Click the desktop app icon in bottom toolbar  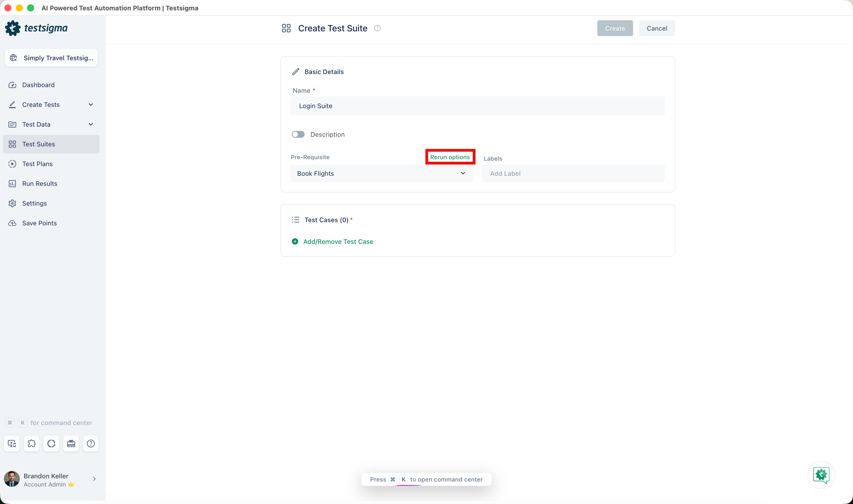12,444
